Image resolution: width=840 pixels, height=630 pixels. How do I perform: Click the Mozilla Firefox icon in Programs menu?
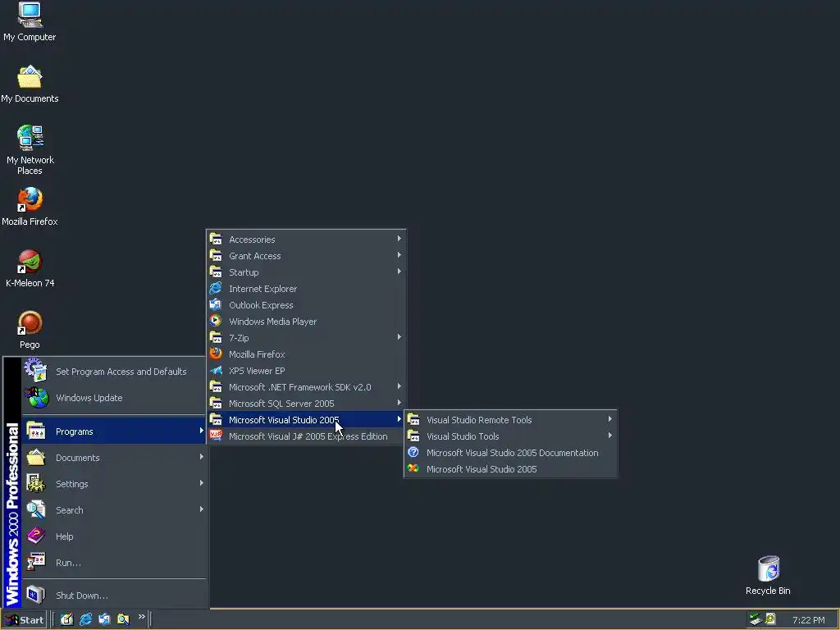(216, 354)
